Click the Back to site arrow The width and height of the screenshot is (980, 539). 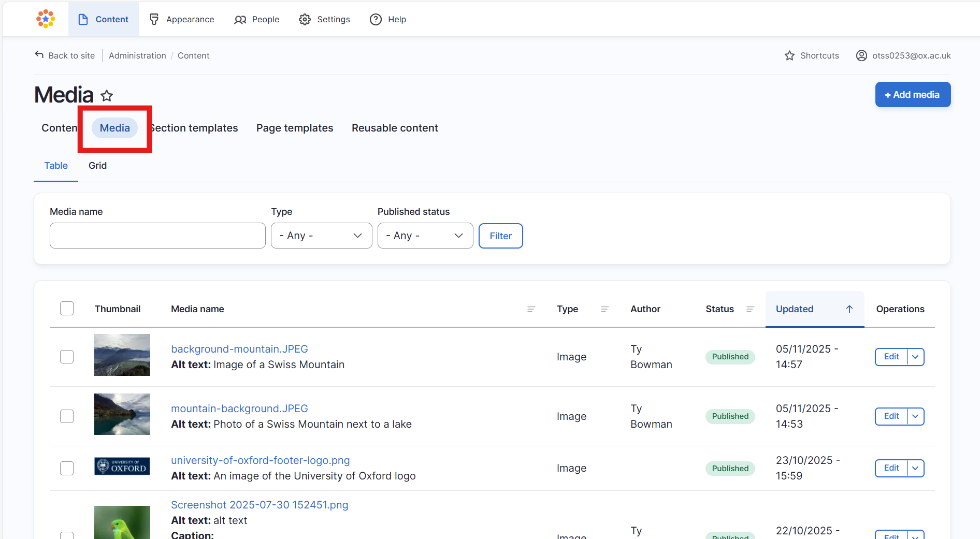39,55
